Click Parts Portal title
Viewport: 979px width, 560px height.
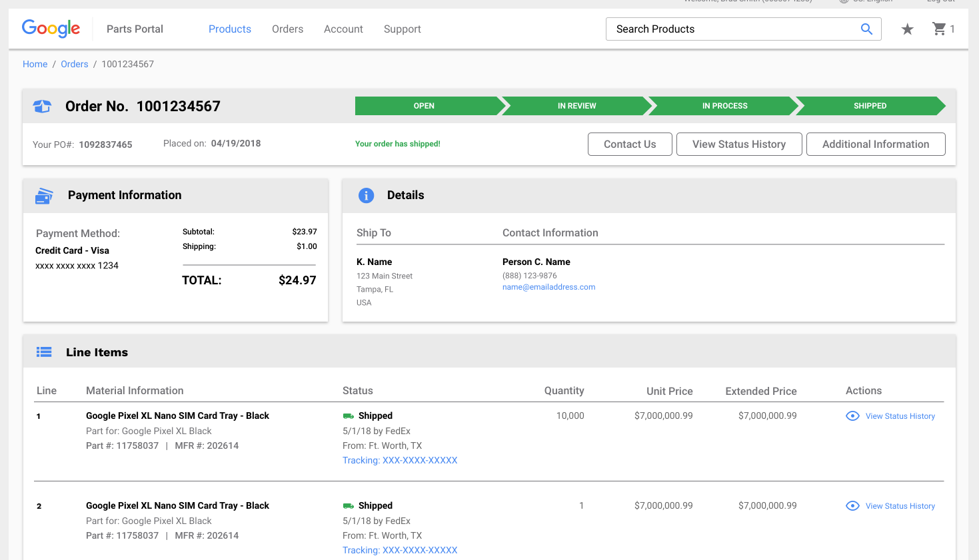135,29
